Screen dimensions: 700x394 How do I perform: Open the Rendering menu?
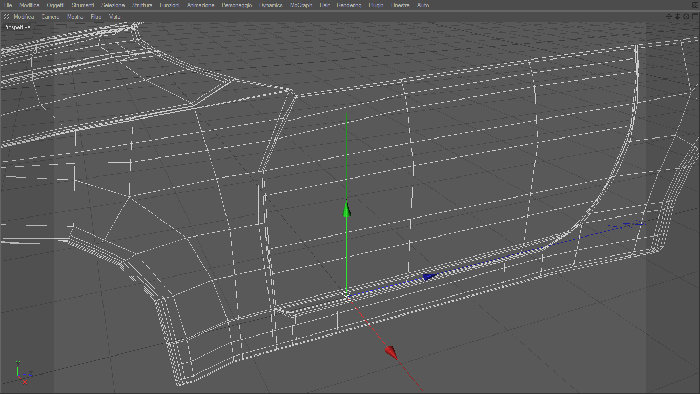tap(349, 5)
